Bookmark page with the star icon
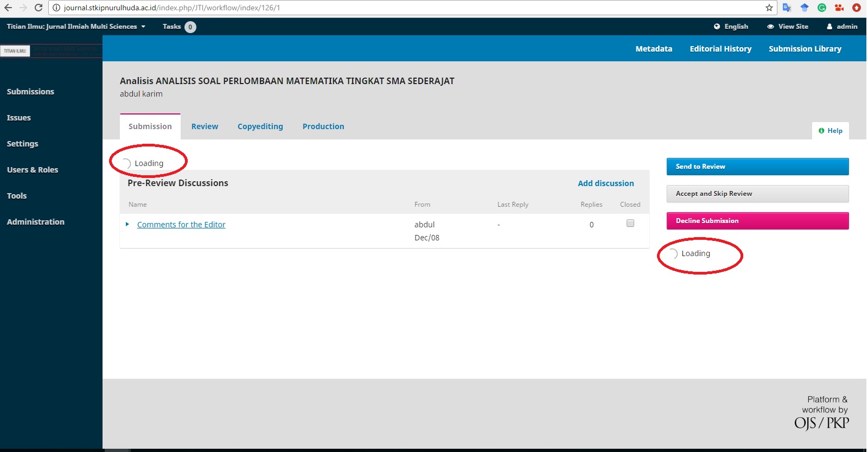The height and width of the screenshot is (452, 868). (x=769, y=8)
